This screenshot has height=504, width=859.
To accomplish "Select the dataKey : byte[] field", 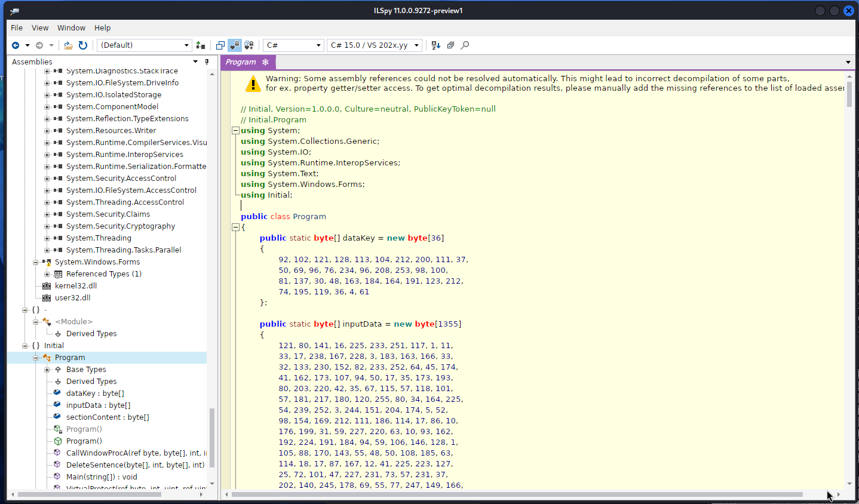I will click(x=96, y=394).
